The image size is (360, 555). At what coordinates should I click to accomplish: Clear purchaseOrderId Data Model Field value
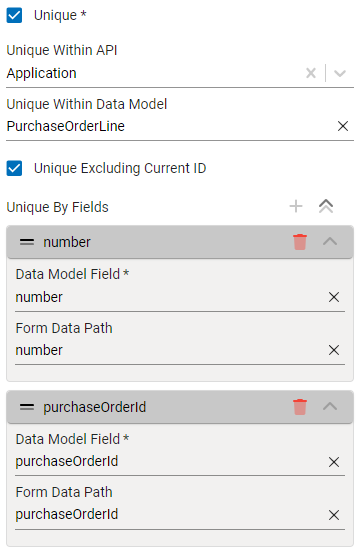coord(334,462)
